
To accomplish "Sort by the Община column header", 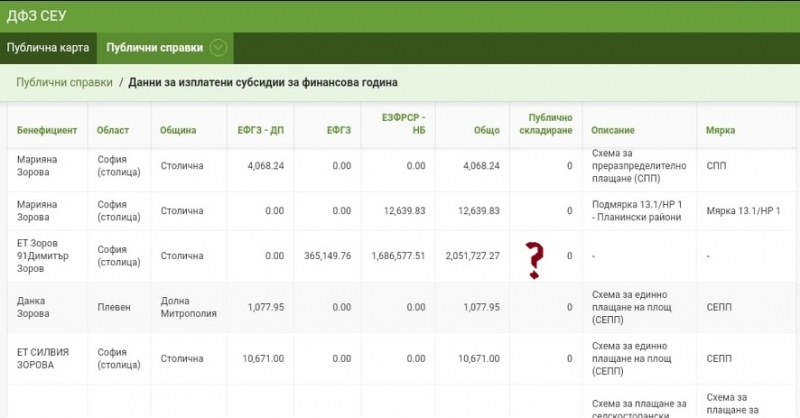I will point(178,130).
